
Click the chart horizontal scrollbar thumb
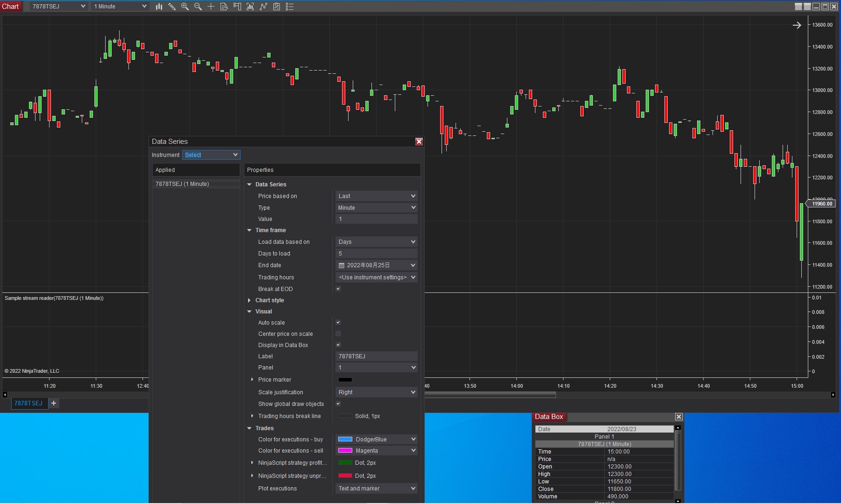click(x=490, y=395)
